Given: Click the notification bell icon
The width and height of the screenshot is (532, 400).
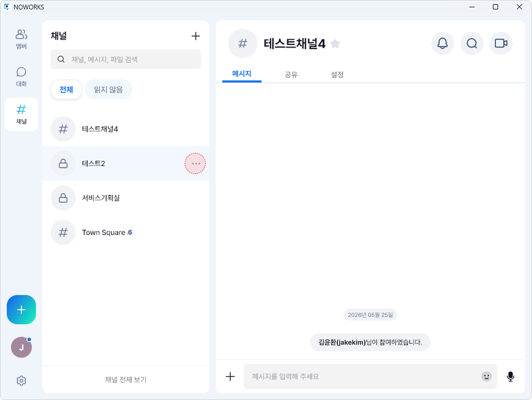Looking at the screenshot, I should [x=442, y=43].
